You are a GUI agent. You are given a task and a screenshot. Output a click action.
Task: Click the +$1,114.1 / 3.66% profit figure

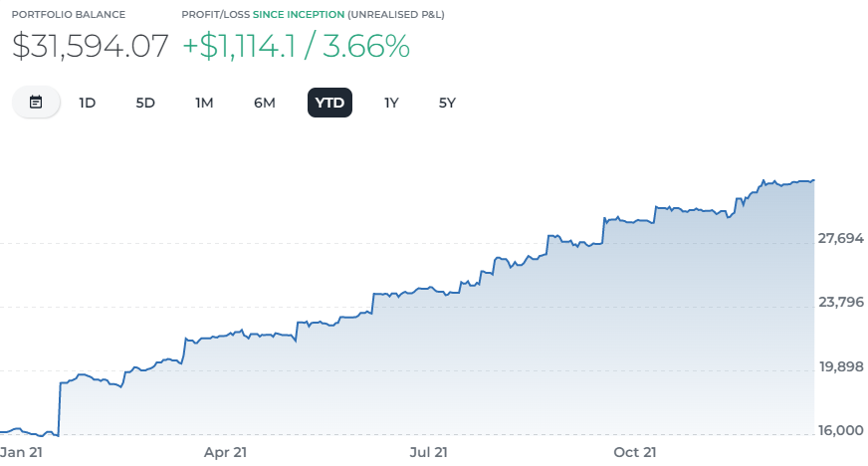point(296,46)
